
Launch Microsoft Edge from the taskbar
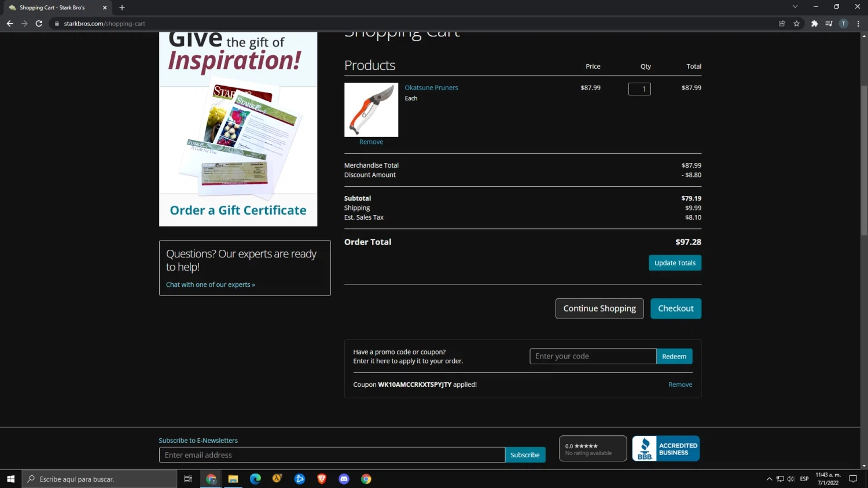(255, 479)
